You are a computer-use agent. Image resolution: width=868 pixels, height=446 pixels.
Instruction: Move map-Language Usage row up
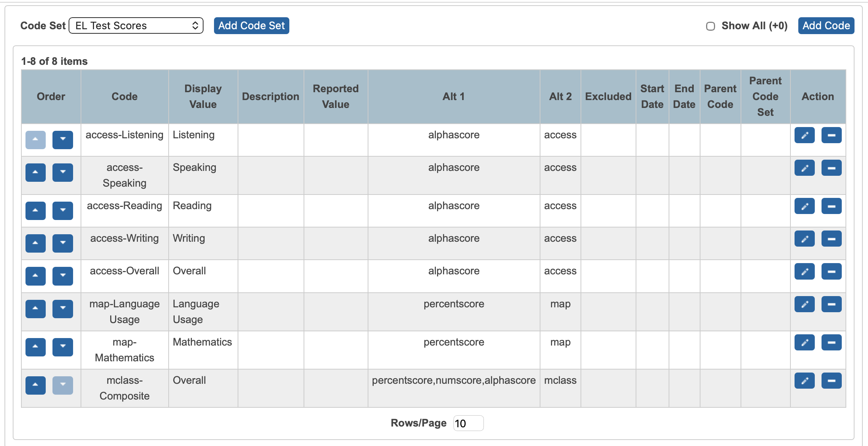[36, 309]
